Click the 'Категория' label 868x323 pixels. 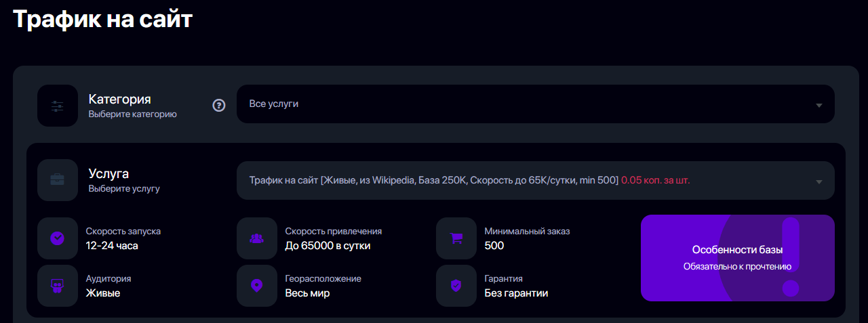click(119, 99)
